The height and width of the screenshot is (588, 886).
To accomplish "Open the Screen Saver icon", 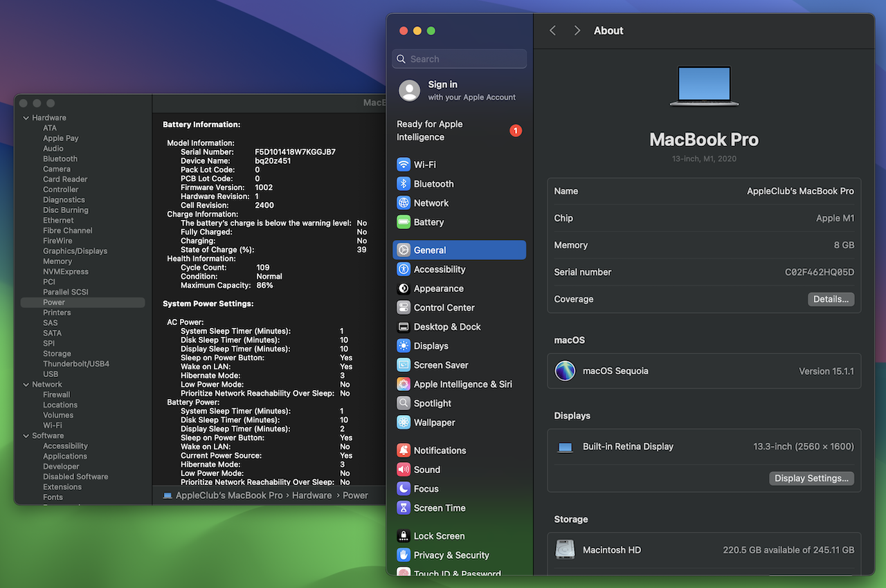I will coord(404,365).
